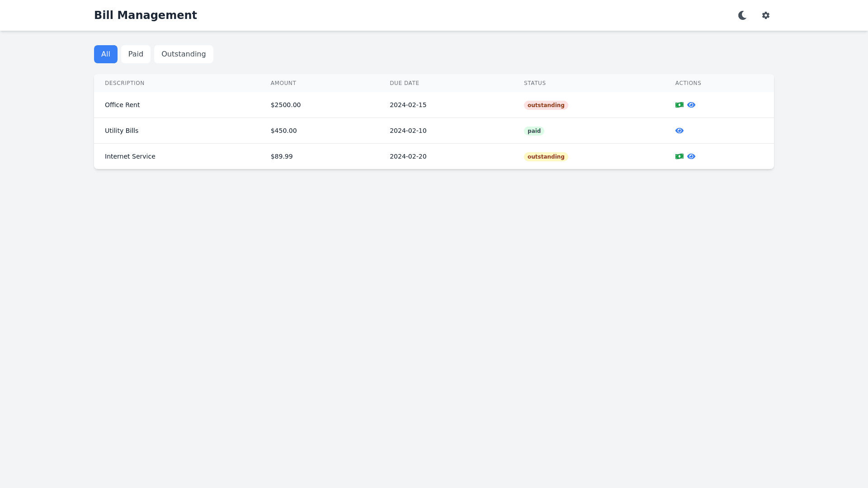Select the Utility Bills row description
The width and height of the screenshot is (868, 488).
point(121,131)
